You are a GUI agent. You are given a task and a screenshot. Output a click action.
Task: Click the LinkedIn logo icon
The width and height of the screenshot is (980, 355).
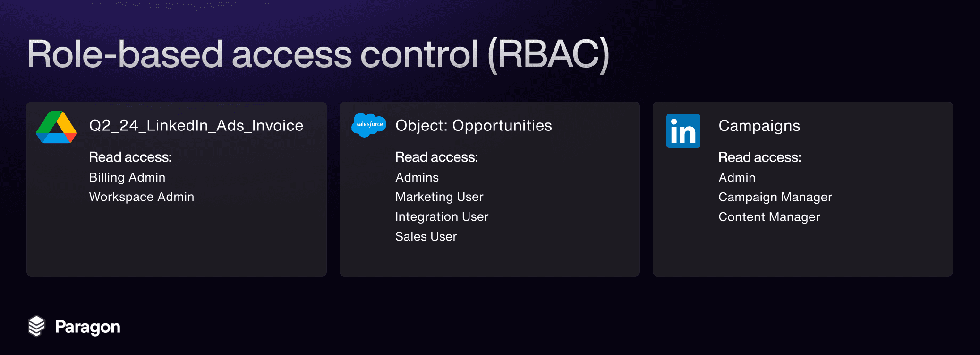683,131
